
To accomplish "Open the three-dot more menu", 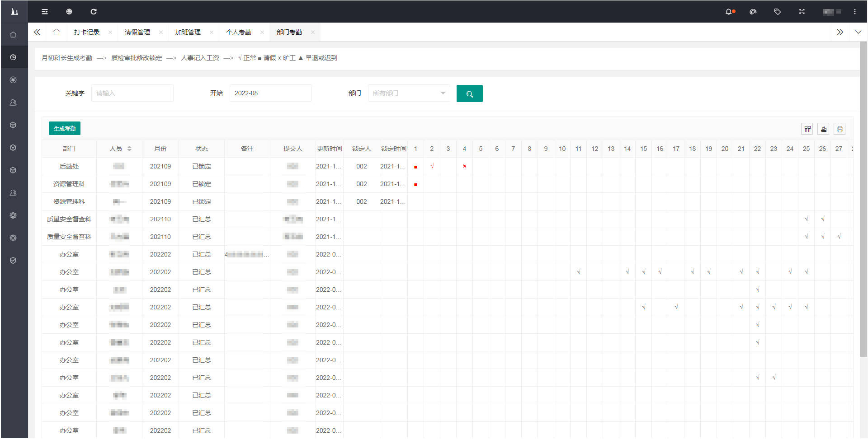I will click(854, 12).
